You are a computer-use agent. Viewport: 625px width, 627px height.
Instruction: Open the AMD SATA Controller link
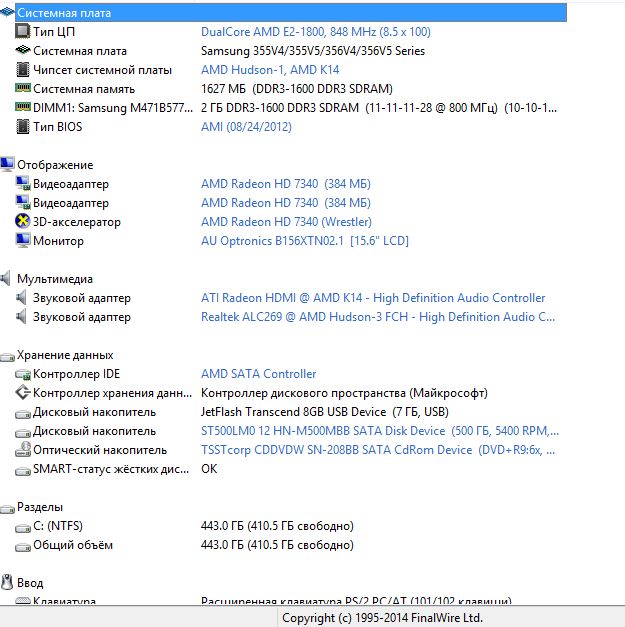[258, 374]
